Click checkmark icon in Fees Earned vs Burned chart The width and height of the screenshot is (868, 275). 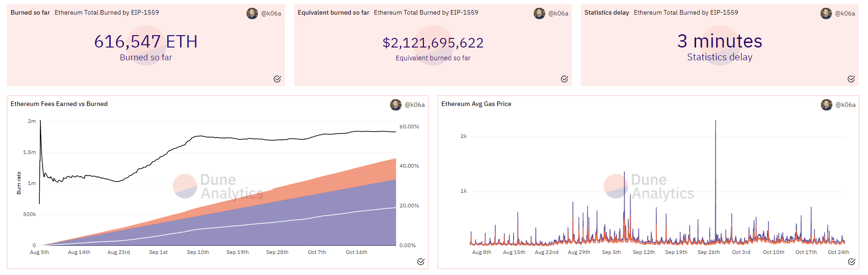pyautogui.click(x=421, y=262)
